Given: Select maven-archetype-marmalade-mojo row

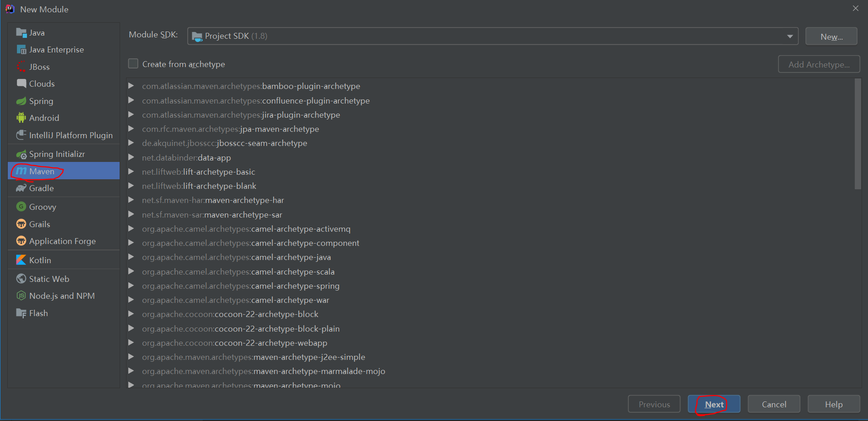Looking at the screenshot, I should click(x=490, y=371).
